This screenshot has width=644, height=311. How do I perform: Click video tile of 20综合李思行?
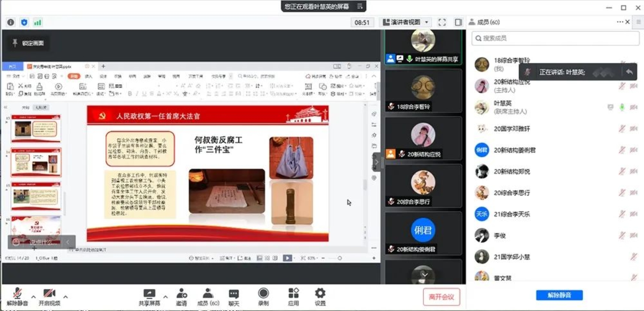click(423, 186)
